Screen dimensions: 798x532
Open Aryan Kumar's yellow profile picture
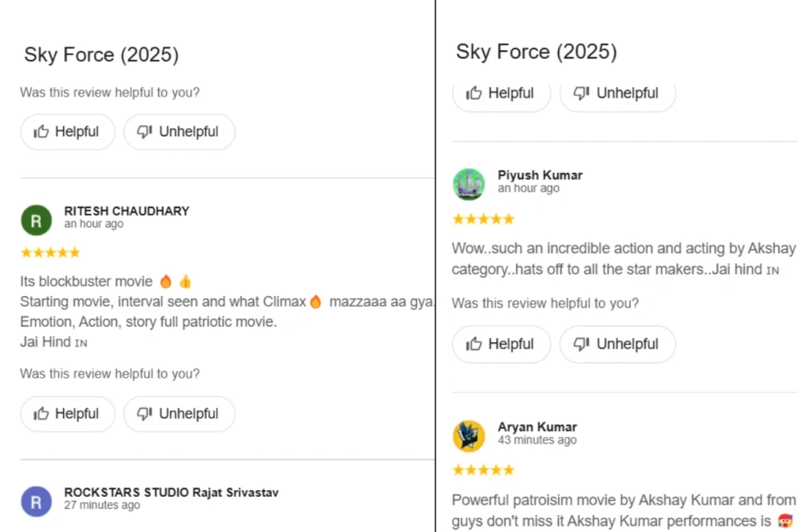tap(468, 436)
